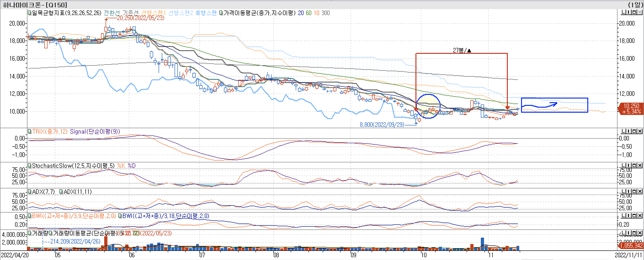
Task: Maximize the main price chart panel
Action: (634, 12)
